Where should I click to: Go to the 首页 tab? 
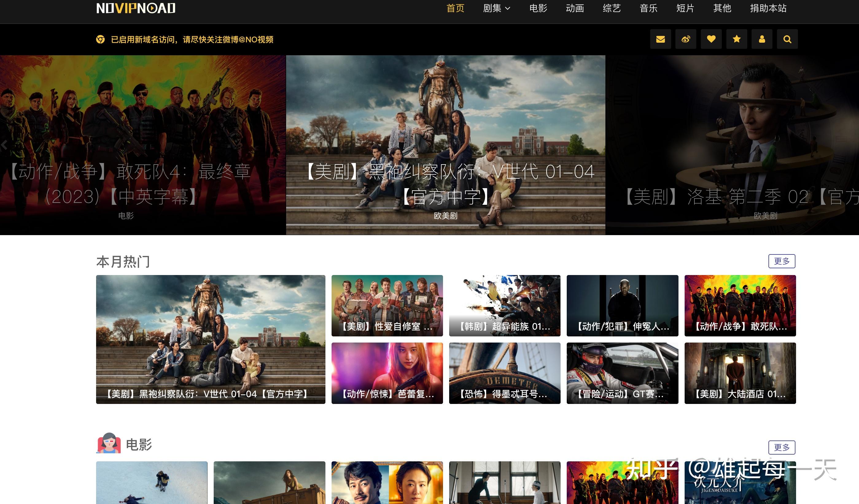pyautogui.click(x=455, y=8)
